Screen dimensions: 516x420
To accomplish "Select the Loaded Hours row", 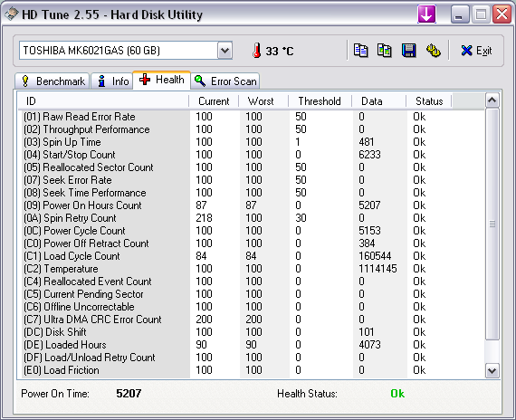I will (x=252, y=345).
